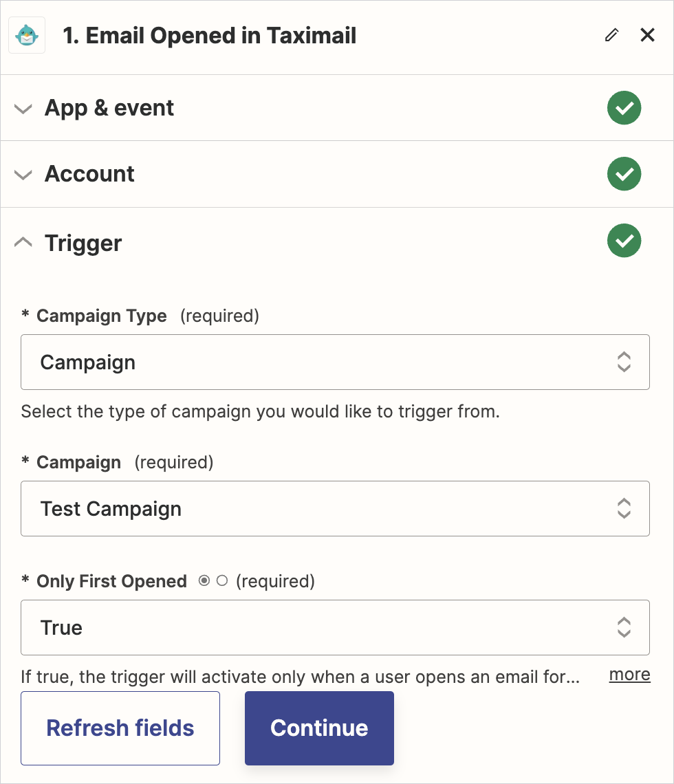
Task: Expand the App & event section
Action: (23, 109)
